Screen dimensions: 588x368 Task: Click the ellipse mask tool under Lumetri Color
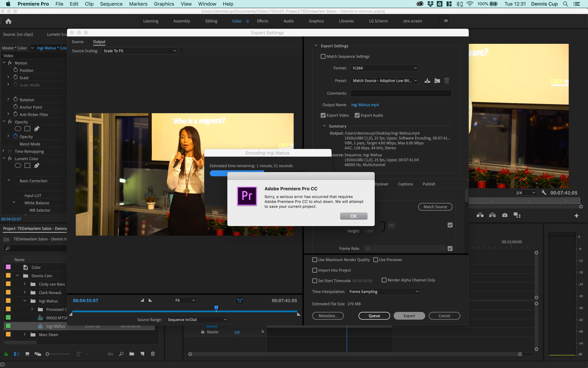18,165
